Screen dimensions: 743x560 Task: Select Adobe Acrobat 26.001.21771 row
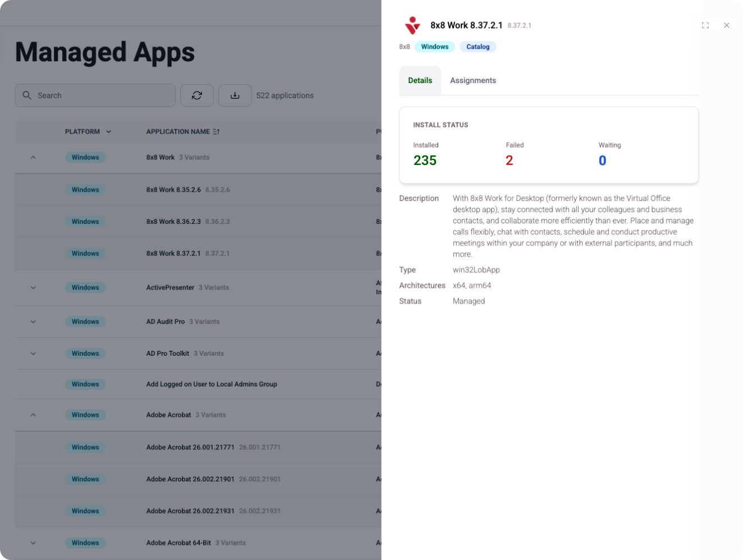[198, 447]
